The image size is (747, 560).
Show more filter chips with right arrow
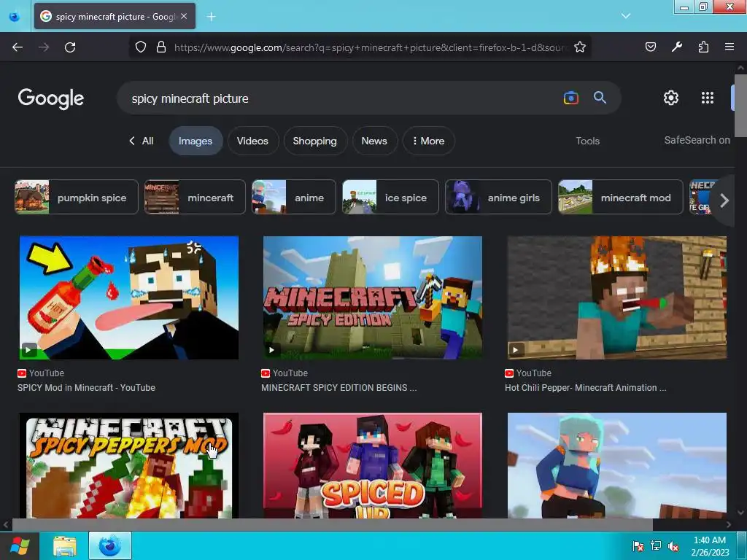(724, 201)
